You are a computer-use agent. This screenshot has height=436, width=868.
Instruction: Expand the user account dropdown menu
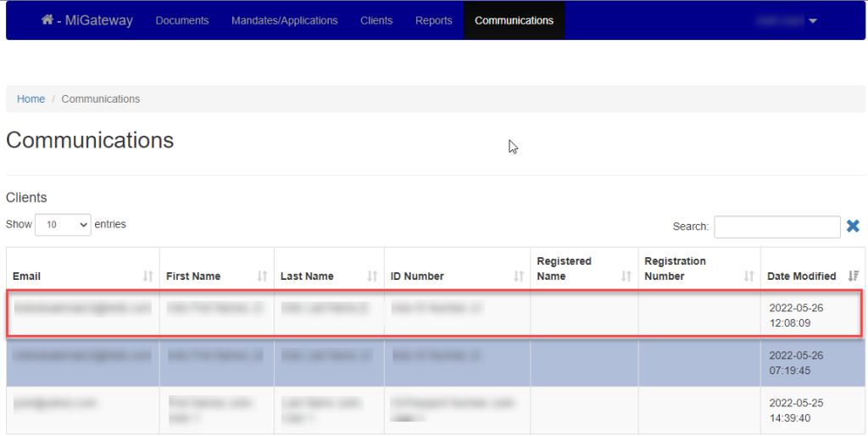pyautogui.click(x=787, y=20)
